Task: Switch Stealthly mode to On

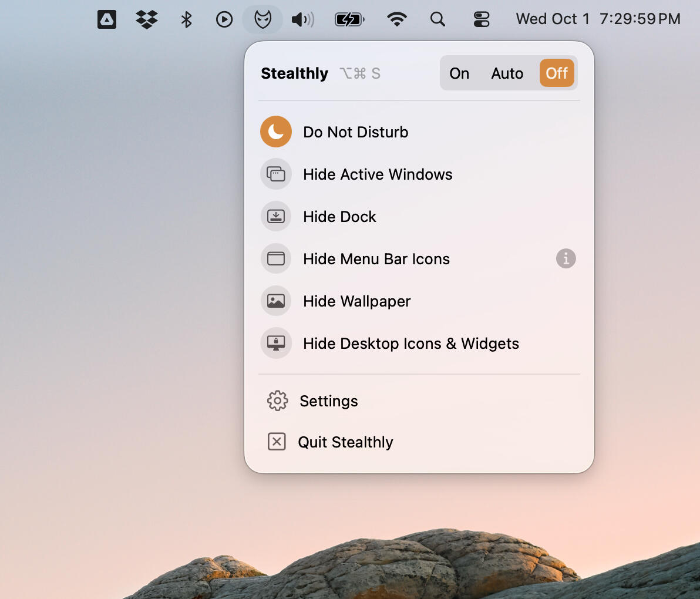Action: [x=459, y=73]
